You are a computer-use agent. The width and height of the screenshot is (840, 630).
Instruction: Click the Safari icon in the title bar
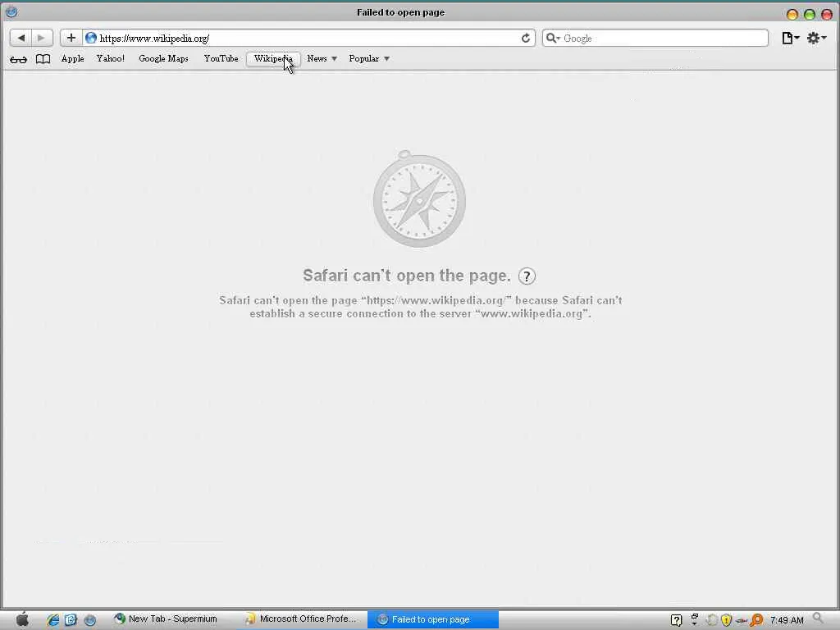pos(11,11)
